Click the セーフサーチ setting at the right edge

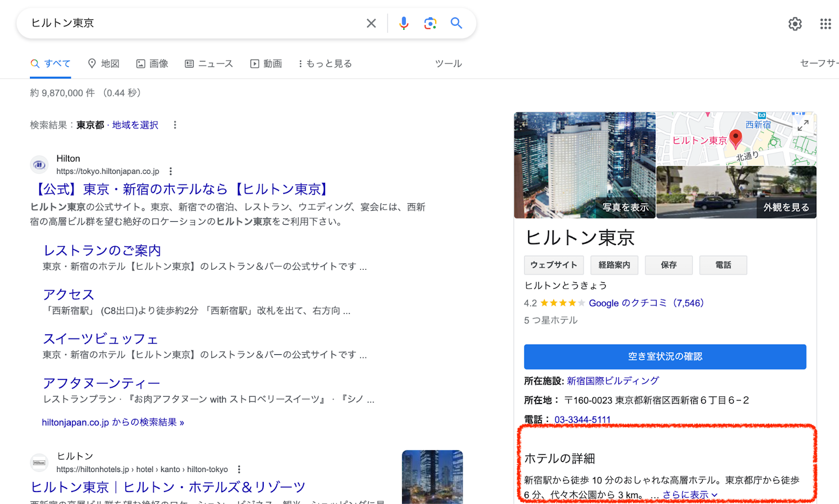pyautogui.click(x=820, y=63)
